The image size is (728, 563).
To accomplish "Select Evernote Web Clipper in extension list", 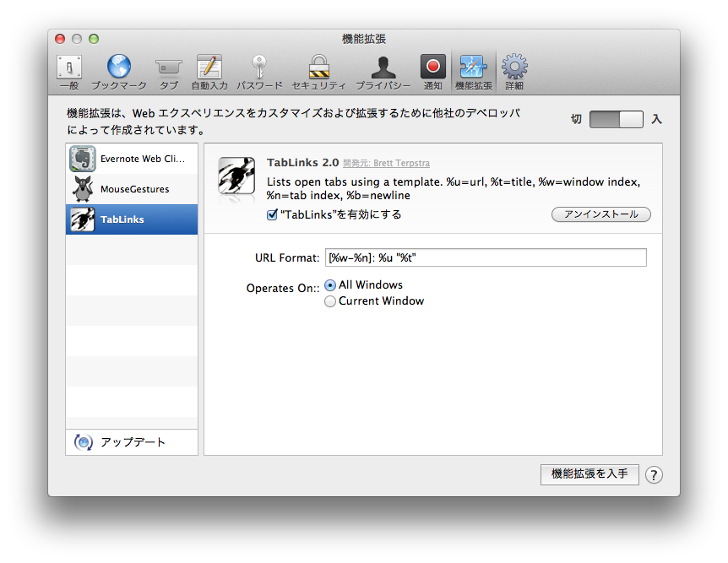I will [x=132, y=159].
